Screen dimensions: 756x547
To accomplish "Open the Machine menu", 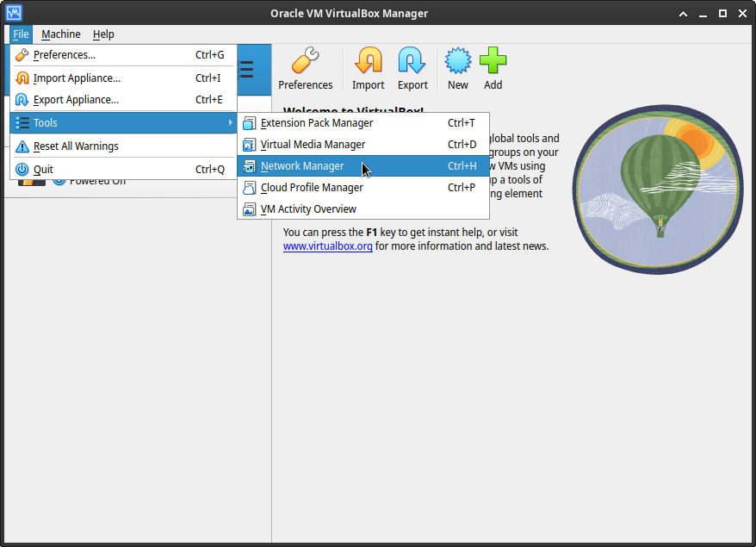I will click(x=61, y=34).
